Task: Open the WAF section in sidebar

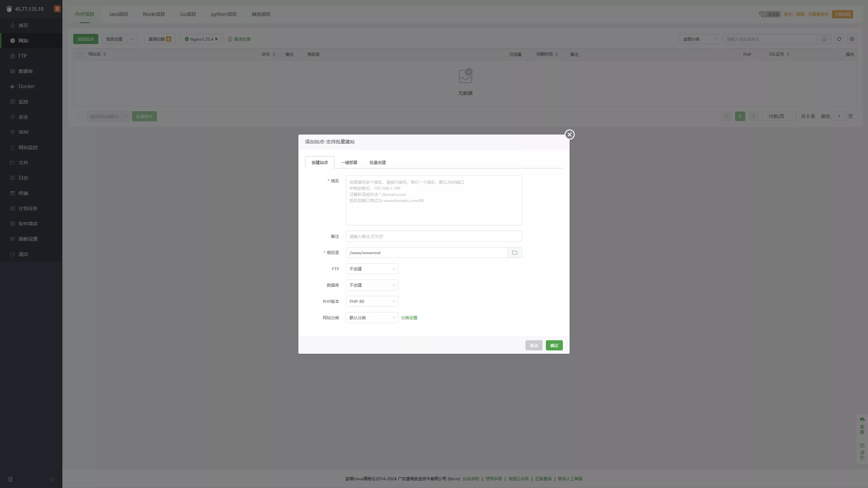Action: [x=24, y=132]
